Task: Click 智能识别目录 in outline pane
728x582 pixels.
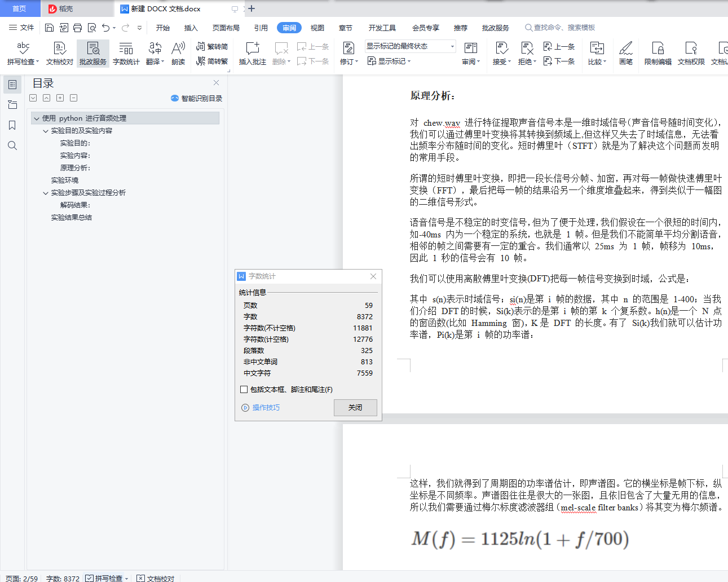Action: 197,98
